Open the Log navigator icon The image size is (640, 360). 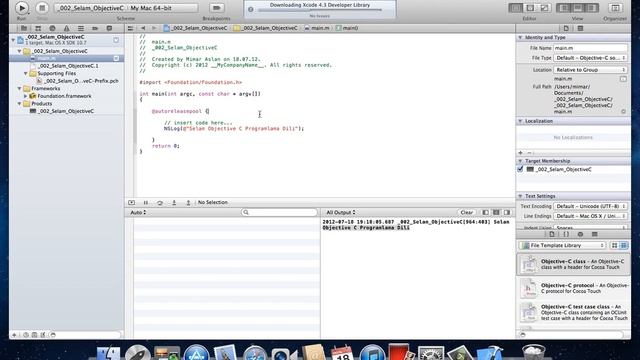pyautogui.click(x=109, y=28)
